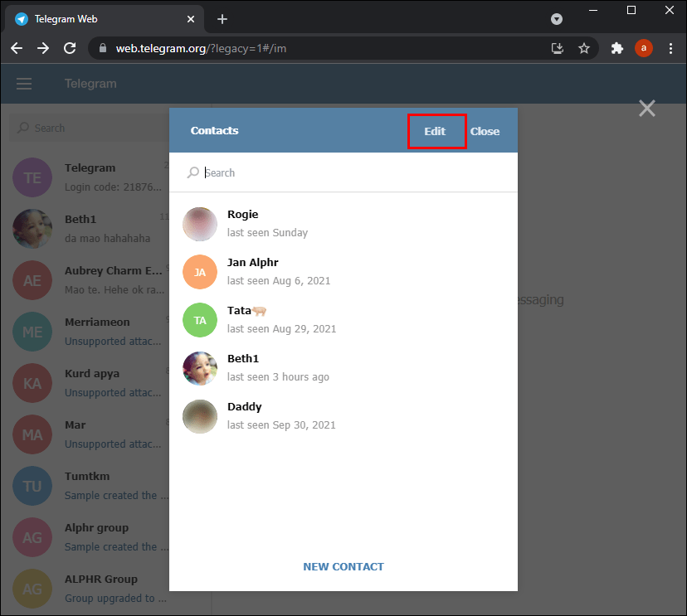
Task: Open the browser three-dot menu
Action: coord(671,48)
